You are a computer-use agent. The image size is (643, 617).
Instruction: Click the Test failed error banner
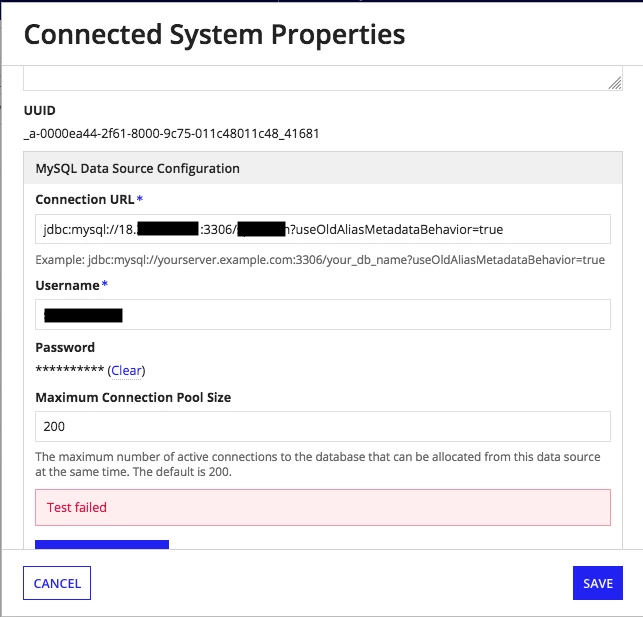(x=323, y=508)
